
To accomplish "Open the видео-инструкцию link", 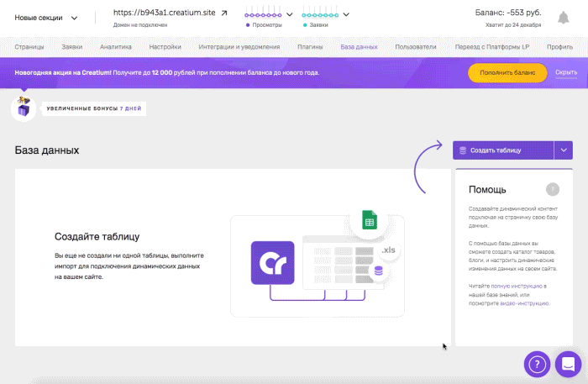I will point(524,303).
